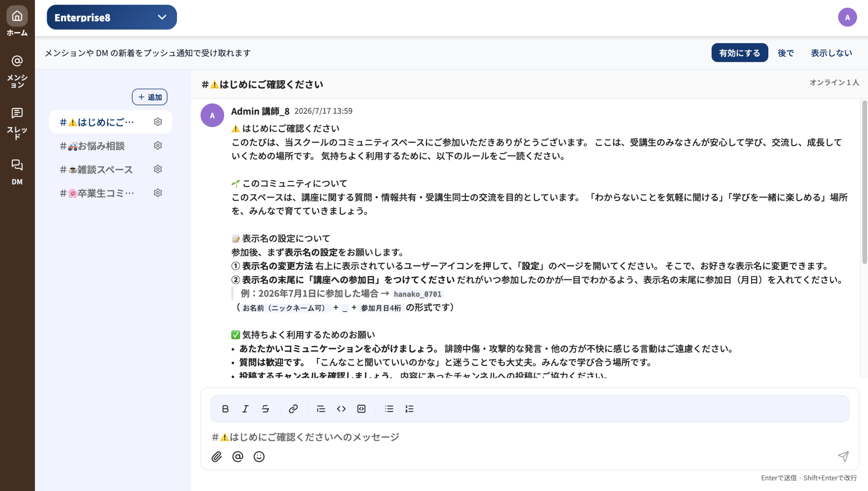Click the message scrollbar thumb

tap(864, 182)
